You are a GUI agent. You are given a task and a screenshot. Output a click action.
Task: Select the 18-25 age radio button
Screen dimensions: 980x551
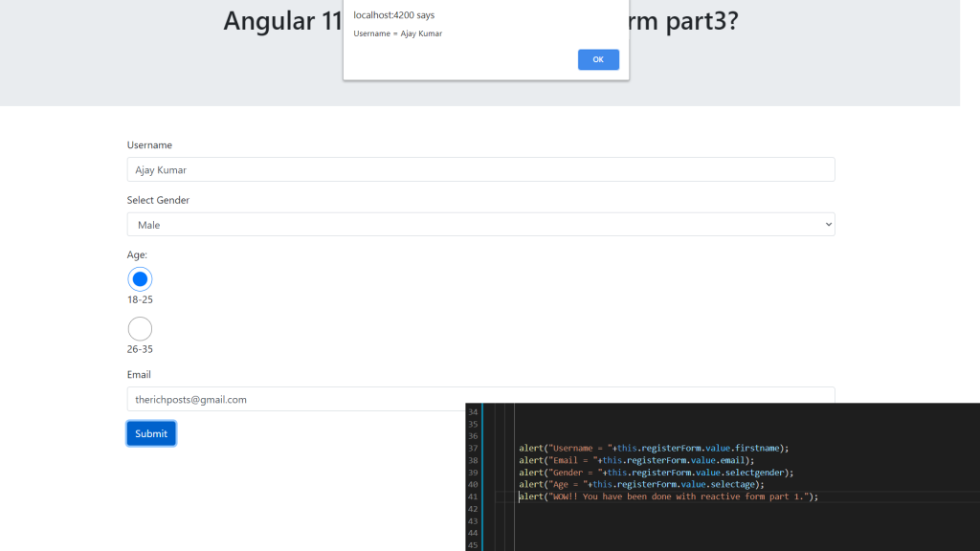(140, 278)
